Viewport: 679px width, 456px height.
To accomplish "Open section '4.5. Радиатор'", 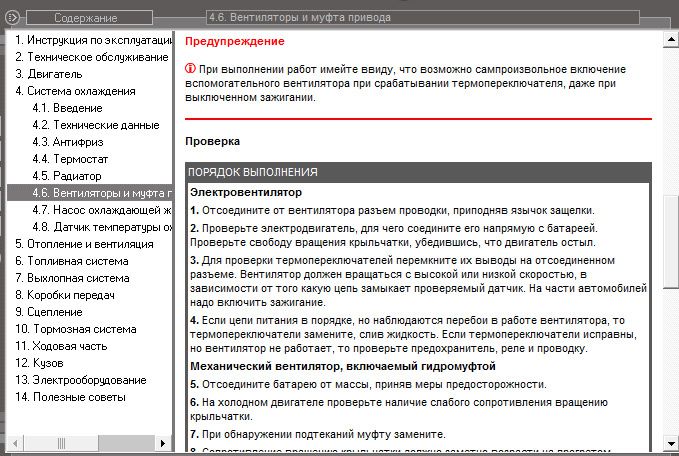I will coord(67,176).
